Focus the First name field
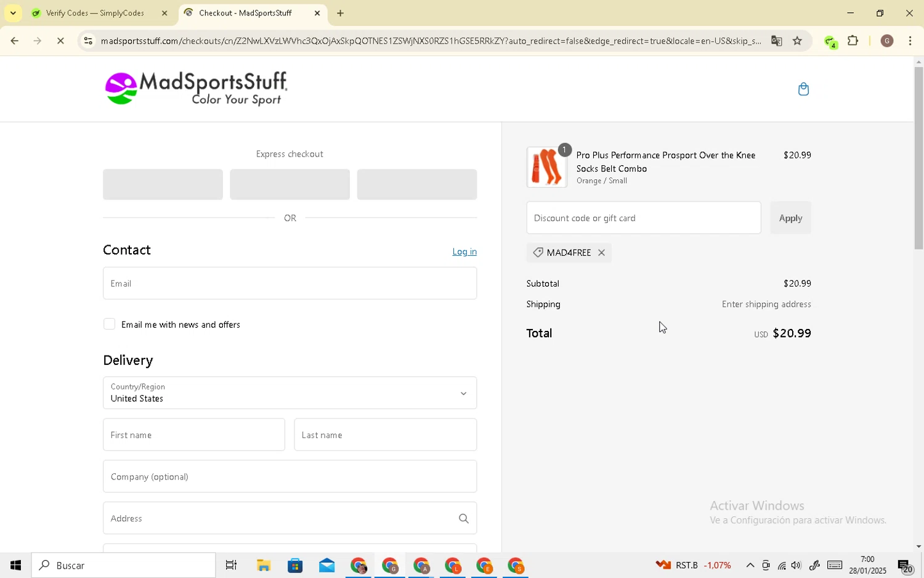 click(194, 435)
